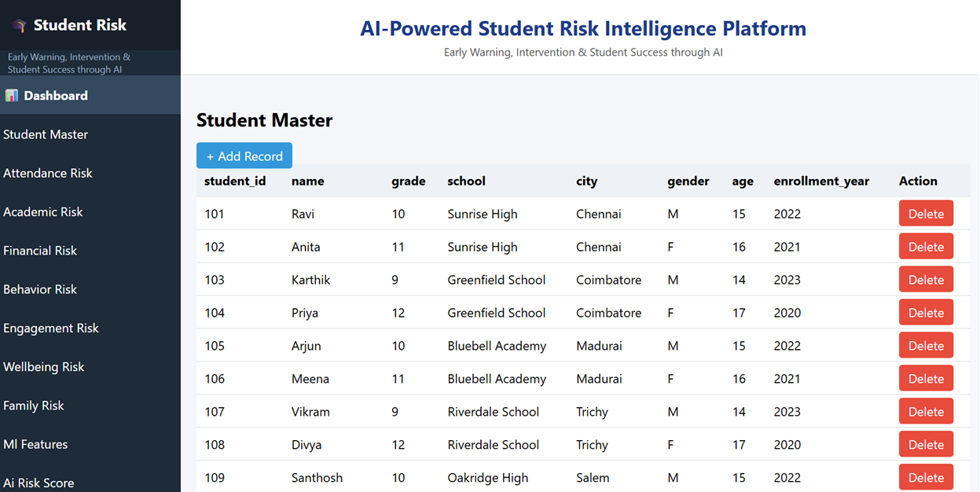Open the Wellbeing Risk page
980x492 pixels.
pos(43,366)
